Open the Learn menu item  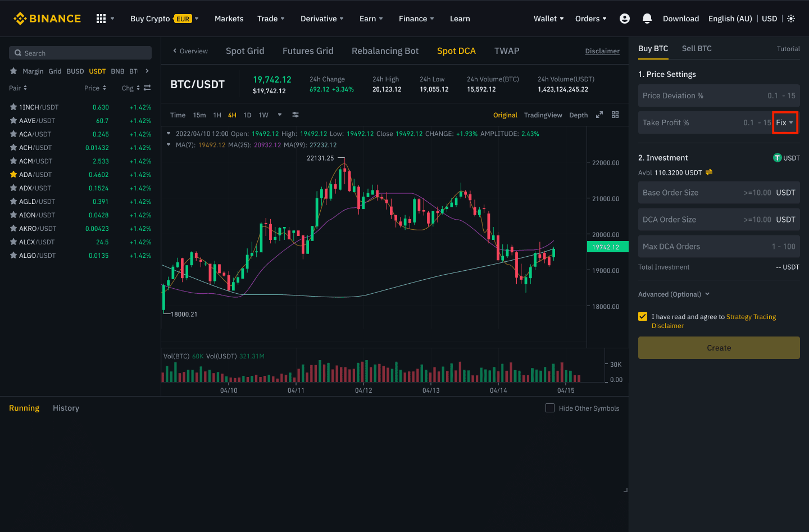click(460, 19)
